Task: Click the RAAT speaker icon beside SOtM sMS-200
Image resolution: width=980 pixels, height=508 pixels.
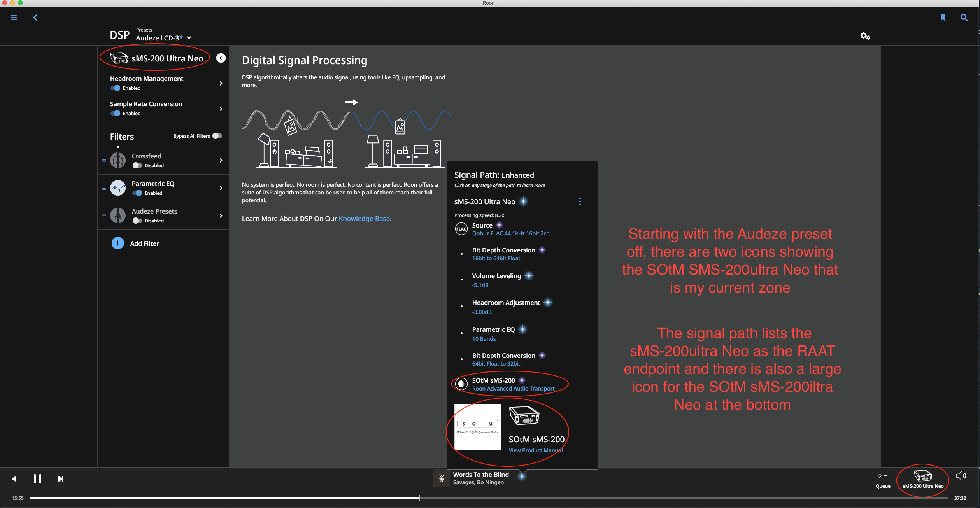Action: coord(461,384)
